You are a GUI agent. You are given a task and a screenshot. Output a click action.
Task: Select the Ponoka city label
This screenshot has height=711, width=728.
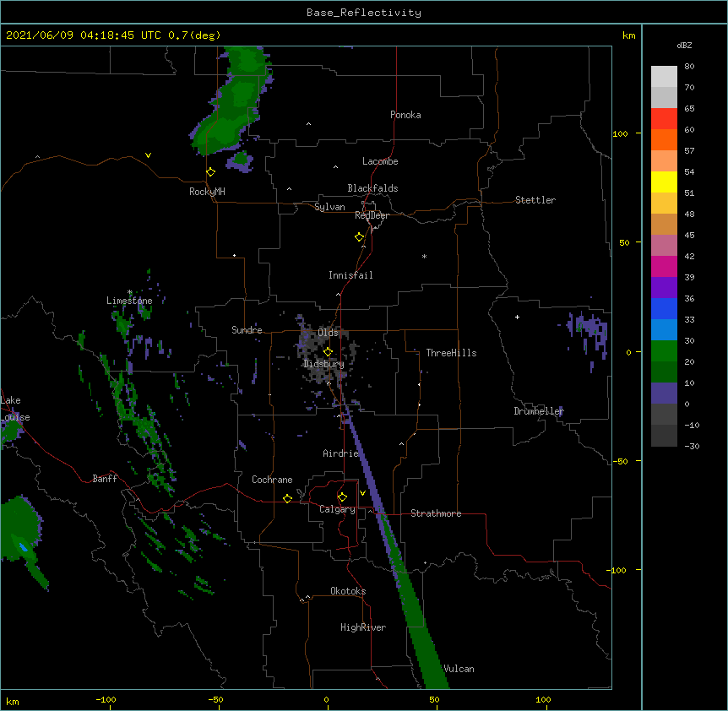coord(405,115)
